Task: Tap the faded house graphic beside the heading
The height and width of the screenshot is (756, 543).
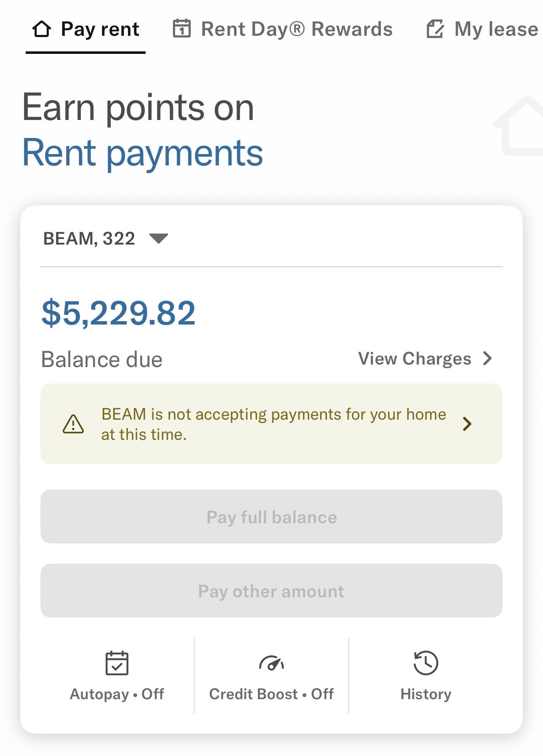Action: click(519, 126)
